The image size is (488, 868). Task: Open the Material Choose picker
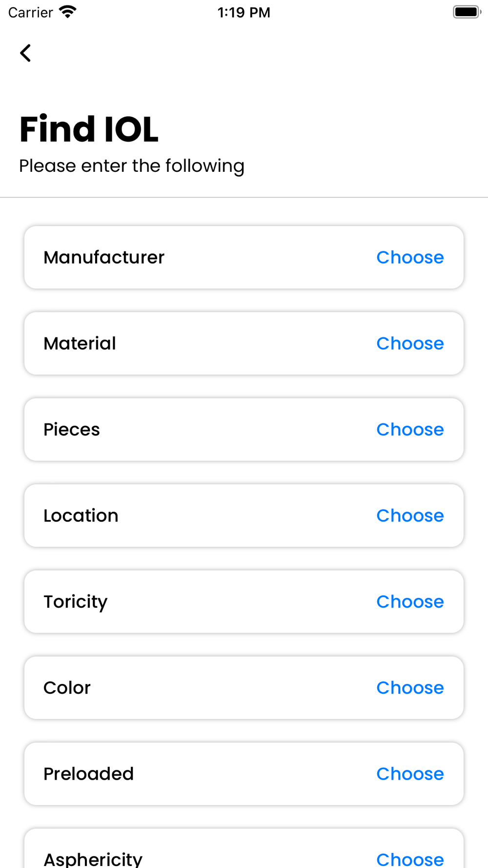coord(410,343)
